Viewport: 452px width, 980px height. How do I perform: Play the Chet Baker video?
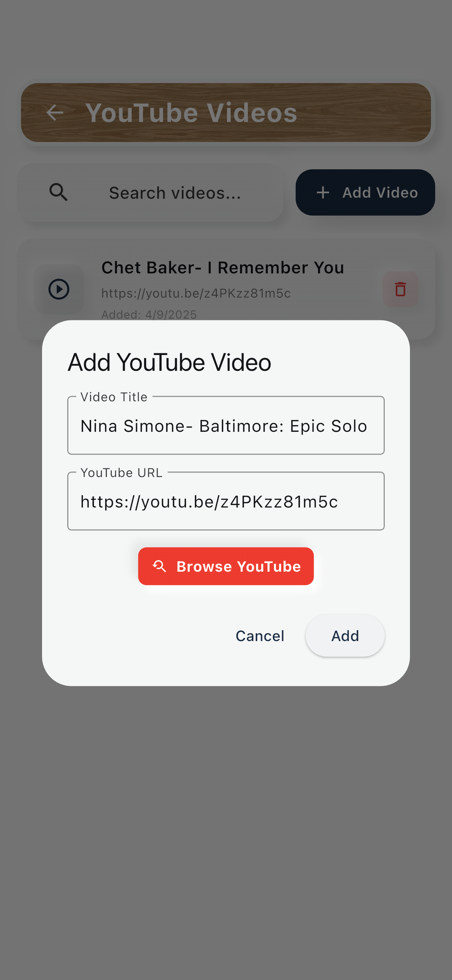pyautogui.click(x=59, y=289)
